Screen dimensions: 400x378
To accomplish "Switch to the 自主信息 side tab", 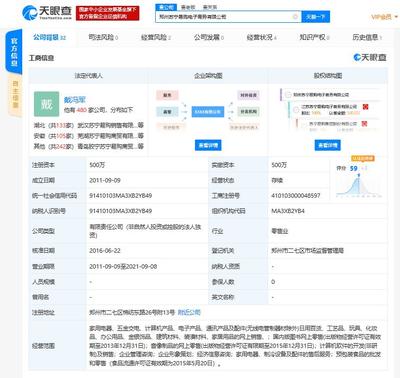I will (x=15, y=94).
